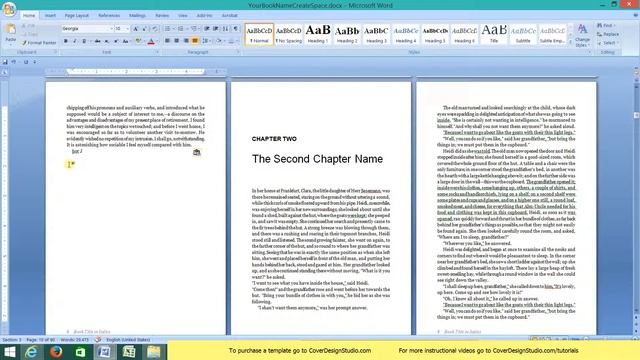Open font size dropdown
The width and height of the screenshot is (640, 360).
point(127,29)
